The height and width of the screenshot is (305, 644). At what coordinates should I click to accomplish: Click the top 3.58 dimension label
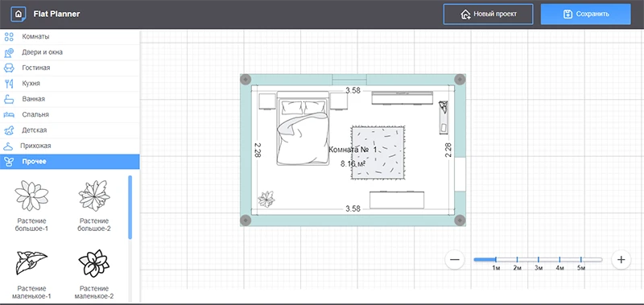click(x=353, y=91)
